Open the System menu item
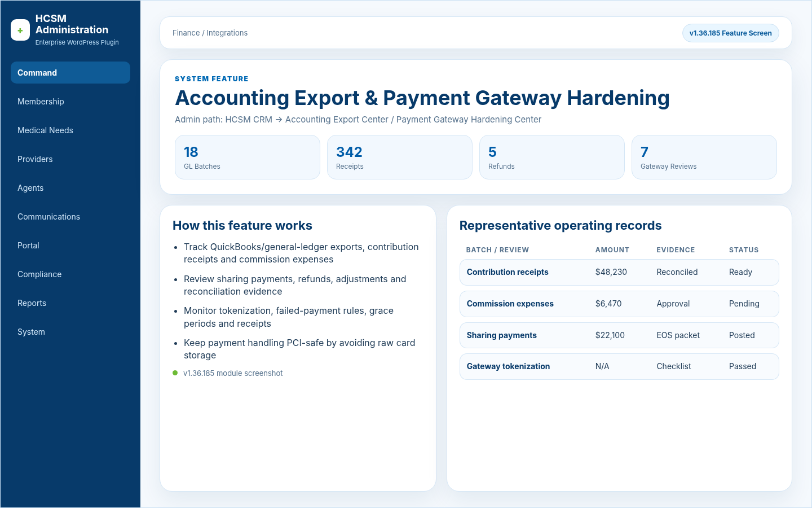The image size is (812, 508). [x=70, y=332]
